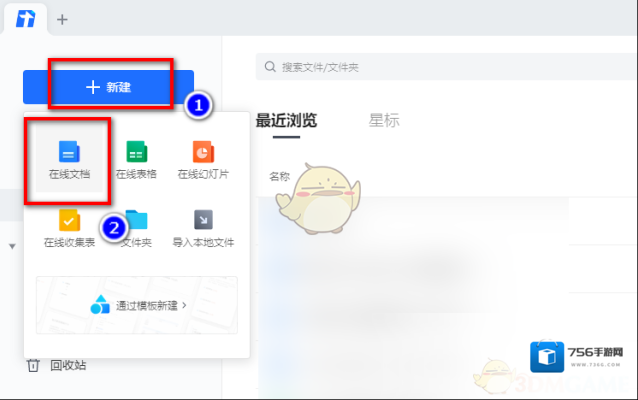Create a new 在线表格 spreadsheet
This screenshot has width=638, height=400.
point(136,160)
